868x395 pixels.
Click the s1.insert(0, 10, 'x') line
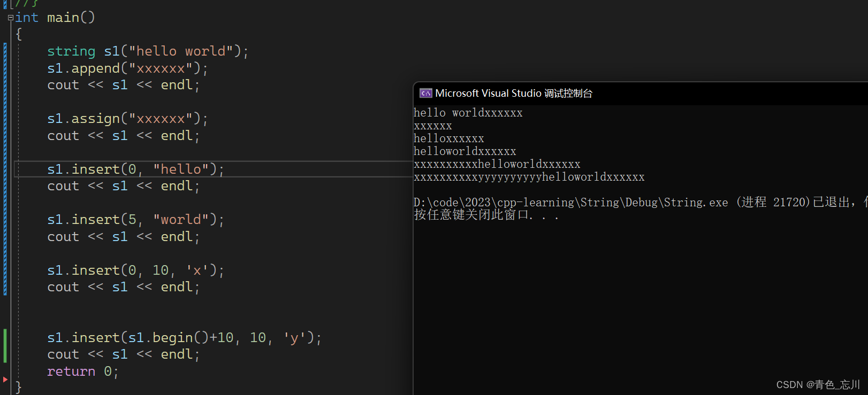coord(135,270)
